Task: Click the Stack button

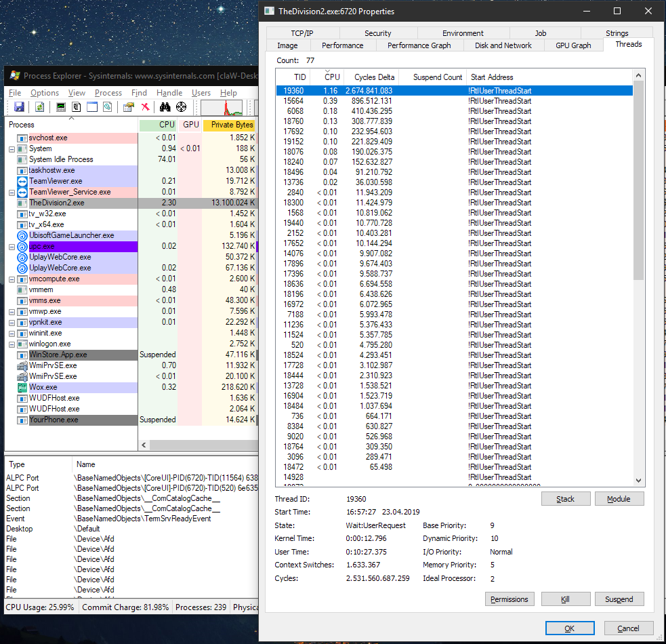Action: coord(565,499)
